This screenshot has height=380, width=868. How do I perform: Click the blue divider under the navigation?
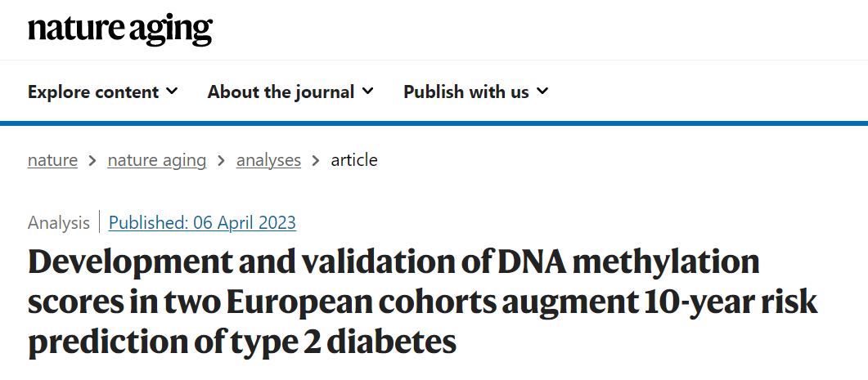pyautogui.click(x=434, y=123)
